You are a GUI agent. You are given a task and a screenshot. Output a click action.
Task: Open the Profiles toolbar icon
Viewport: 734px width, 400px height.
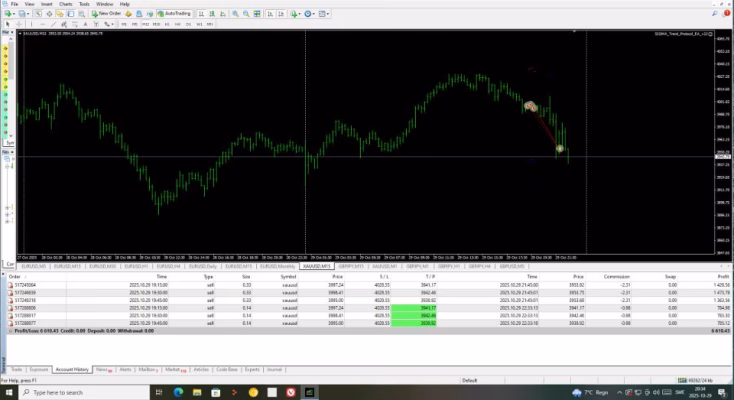coord(22,14)
